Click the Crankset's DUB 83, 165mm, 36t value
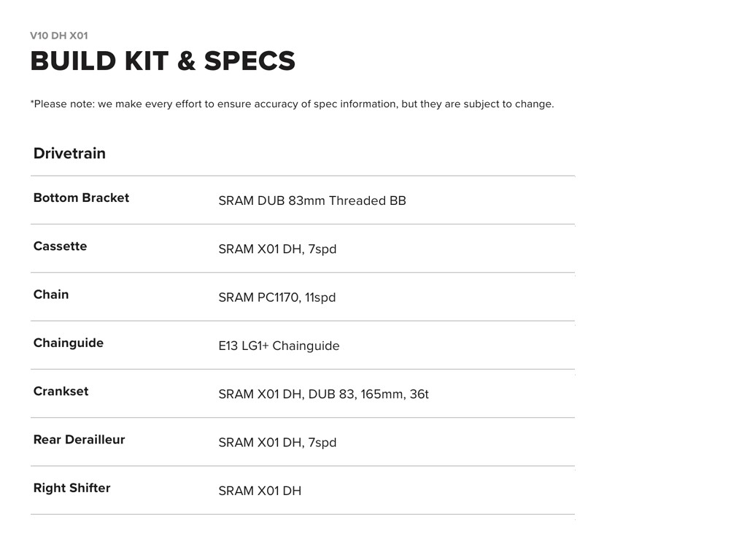The image size is (747, 560). click(x=323, y=394)
